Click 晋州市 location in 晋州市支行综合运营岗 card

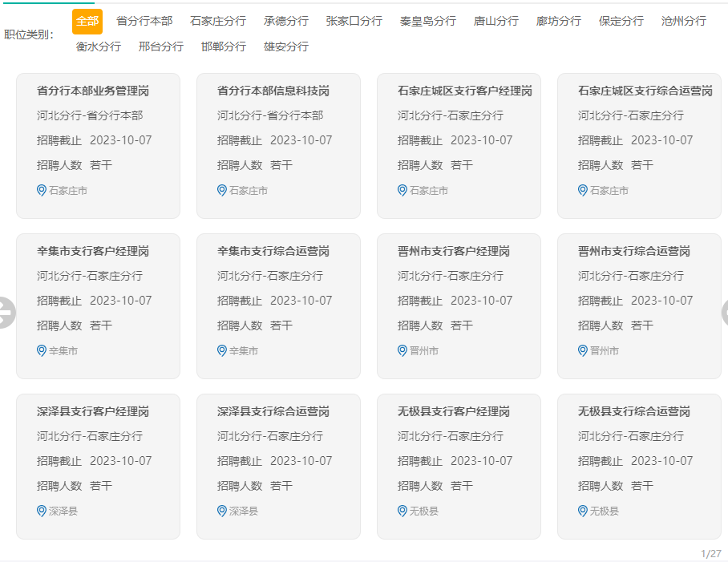tap(605, 351)
